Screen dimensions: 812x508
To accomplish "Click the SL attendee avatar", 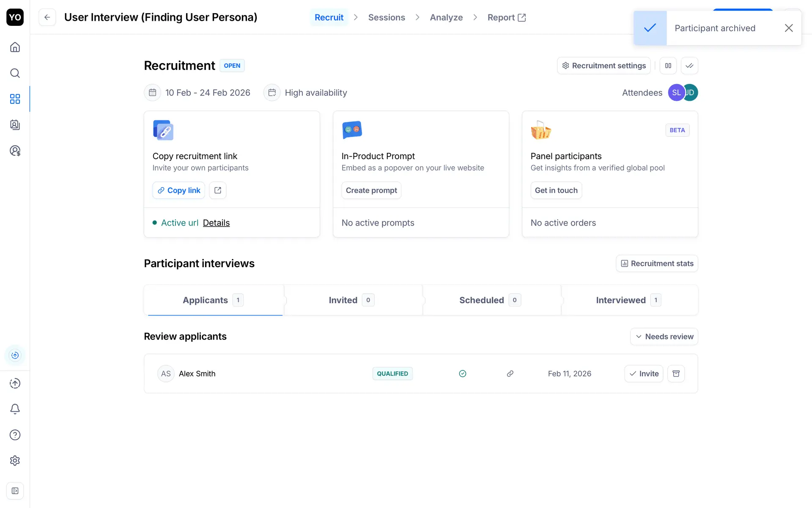I will tap(675, 93).
